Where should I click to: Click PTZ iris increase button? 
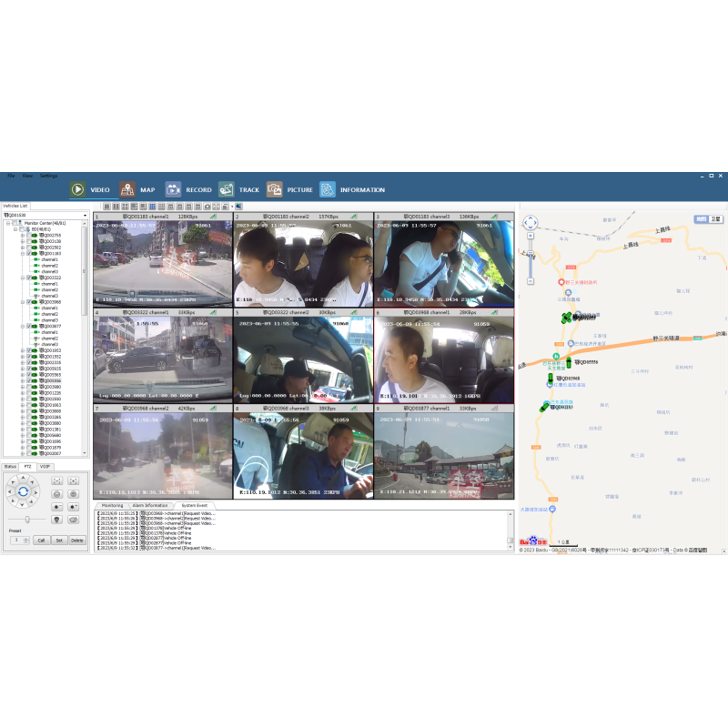[x=74, y=507]
